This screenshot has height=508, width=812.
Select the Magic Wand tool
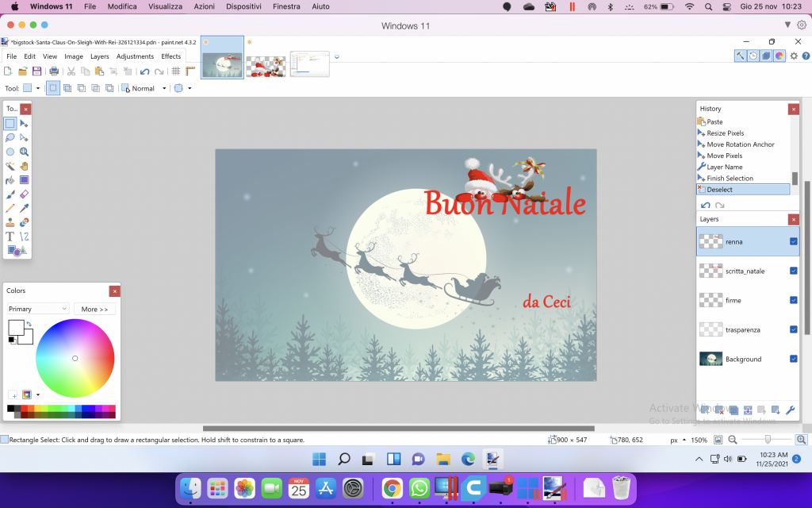click(10, 166)
